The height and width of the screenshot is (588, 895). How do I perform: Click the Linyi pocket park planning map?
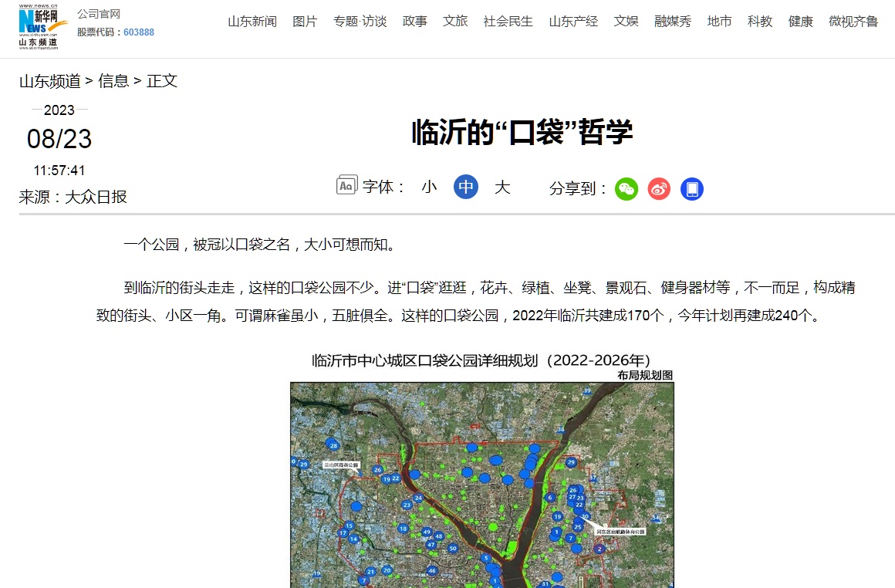[x=482, y=485]
